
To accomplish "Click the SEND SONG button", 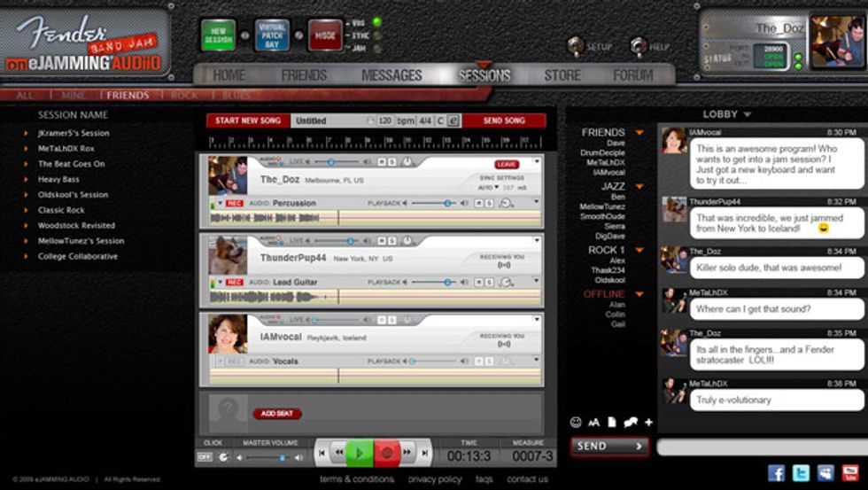I will coord(504,121).
